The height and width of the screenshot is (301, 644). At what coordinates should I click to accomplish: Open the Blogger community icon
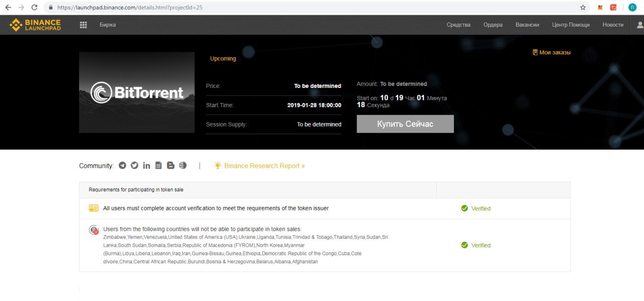[x=171, y=165]
